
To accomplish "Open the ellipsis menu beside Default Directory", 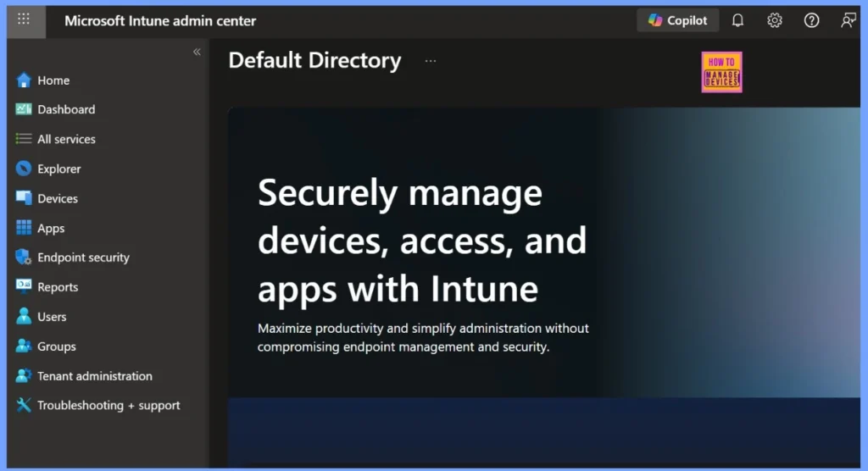I will click(431, 61).
